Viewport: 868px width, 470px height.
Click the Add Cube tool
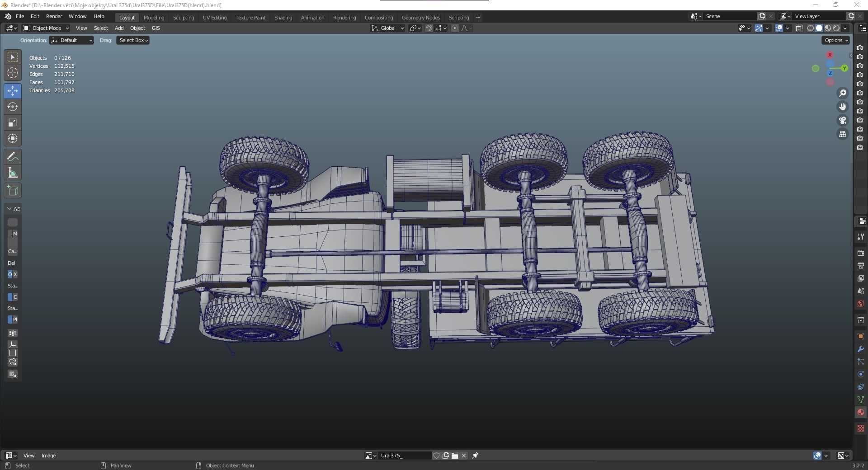[x=13, y=190]
